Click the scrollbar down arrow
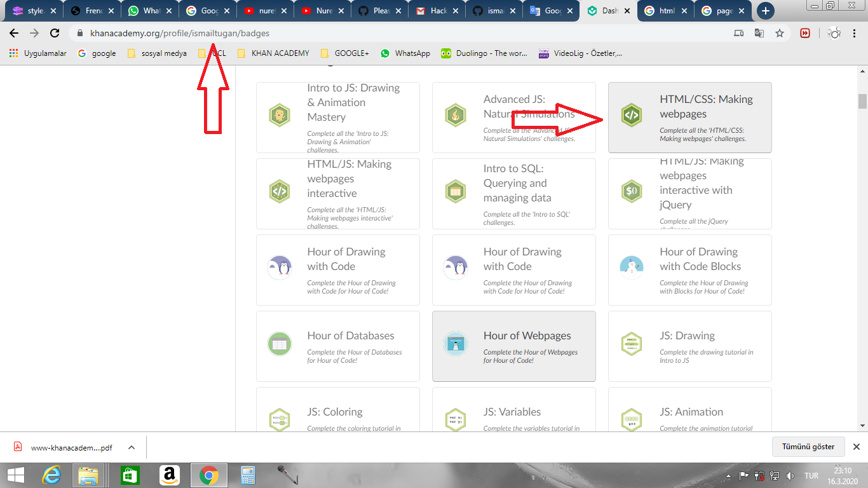Image resolution: width=868 pixels, height=488 pixels. point(862,426)
